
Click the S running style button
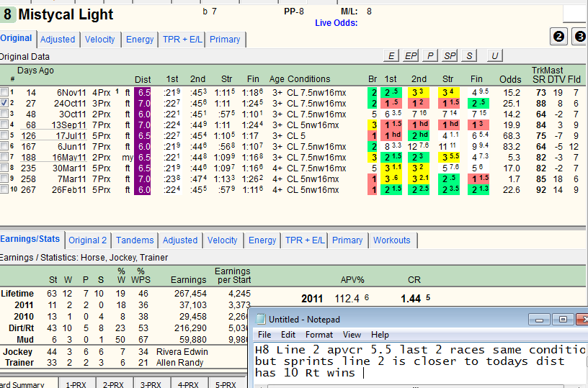coord(469,56)
